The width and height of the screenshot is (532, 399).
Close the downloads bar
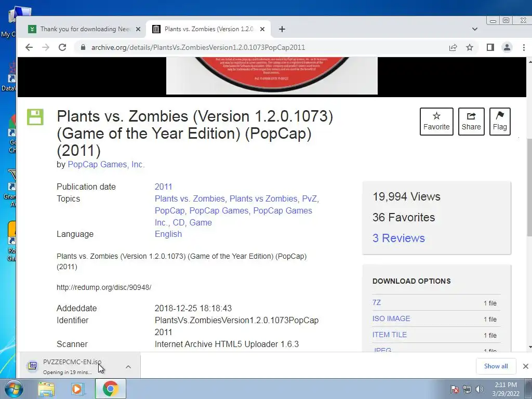coord(526,366)
